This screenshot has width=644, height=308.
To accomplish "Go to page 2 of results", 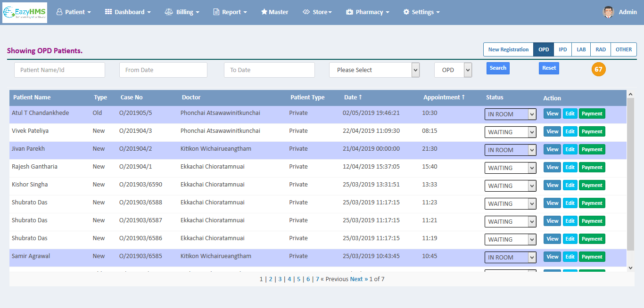I will pos(270,279).
